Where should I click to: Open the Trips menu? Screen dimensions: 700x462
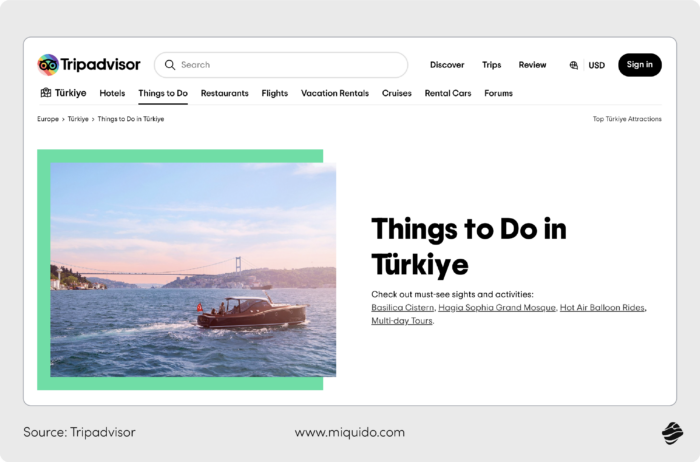click(492, 65)
